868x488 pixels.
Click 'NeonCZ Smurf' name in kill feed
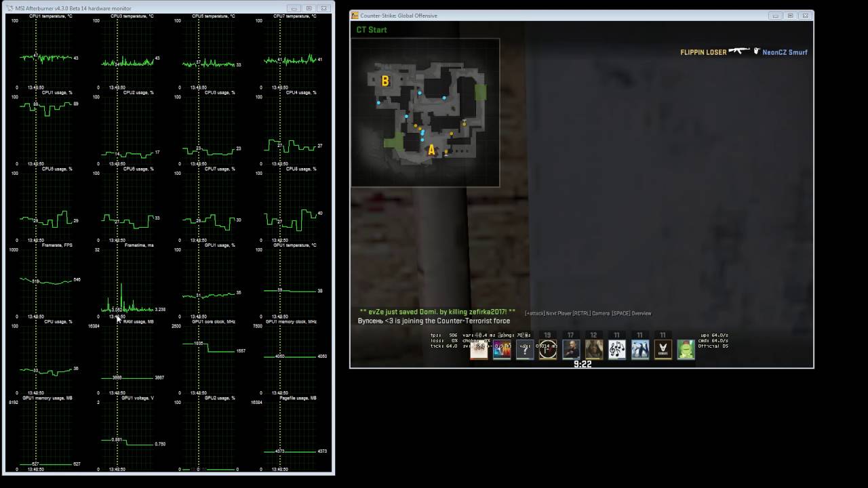click(x=785, y=52)
